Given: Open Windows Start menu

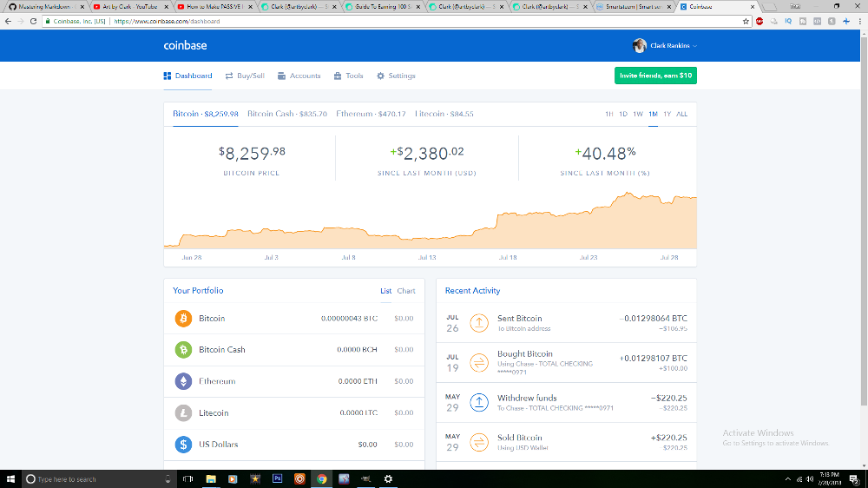Looking at the screenshot, I should tap(10, 478).
